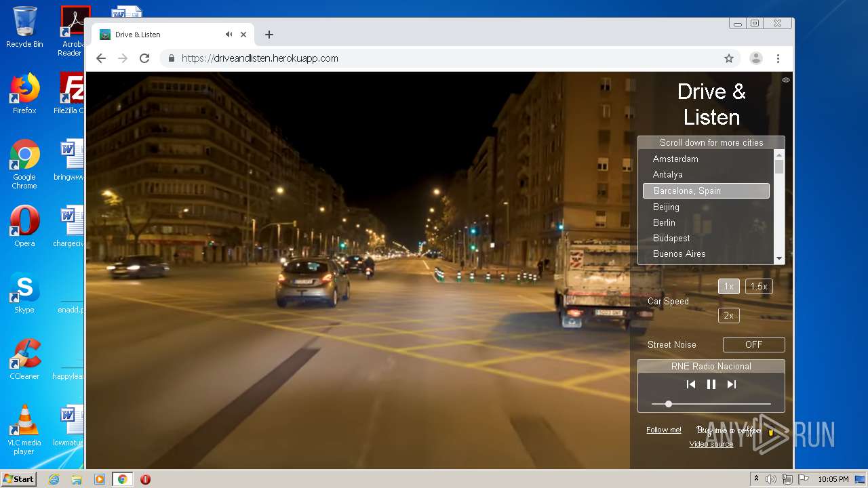Open system volume tray icon
The height and width of the screenshot is (488, 868).
(x=771, y=479)
